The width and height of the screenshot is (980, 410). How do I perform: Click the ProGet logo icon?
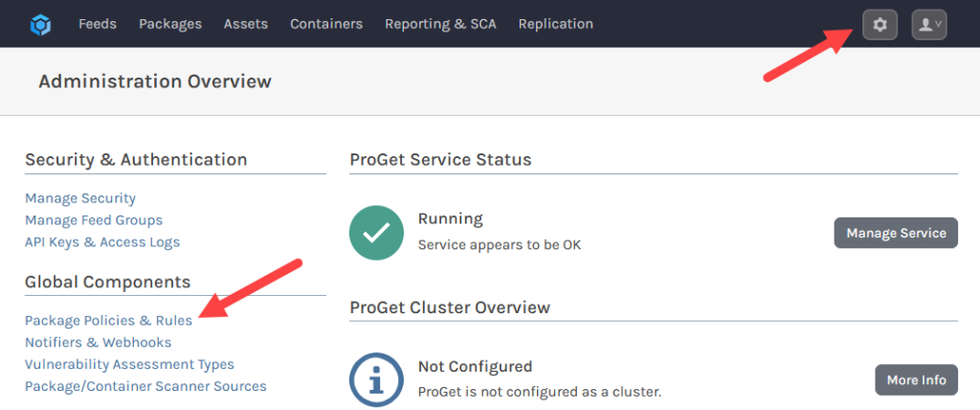(x=39, y=24)
